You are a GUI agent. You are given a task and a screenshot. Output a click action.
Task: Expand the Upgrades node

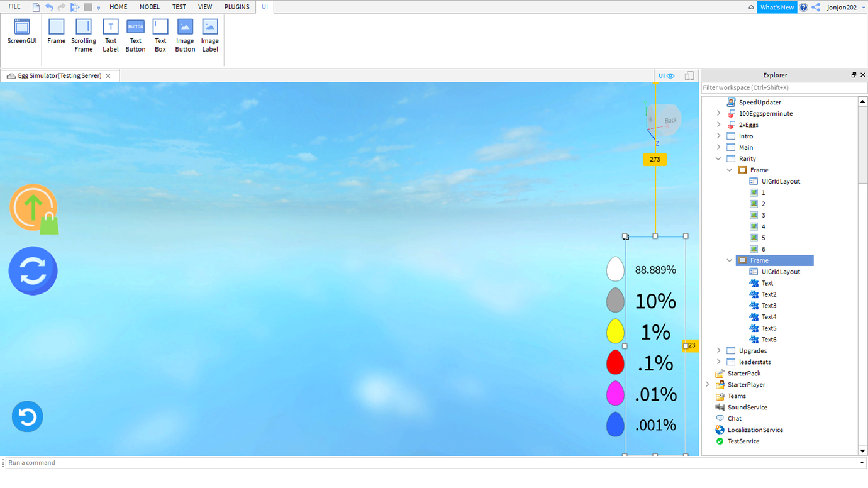719,350
